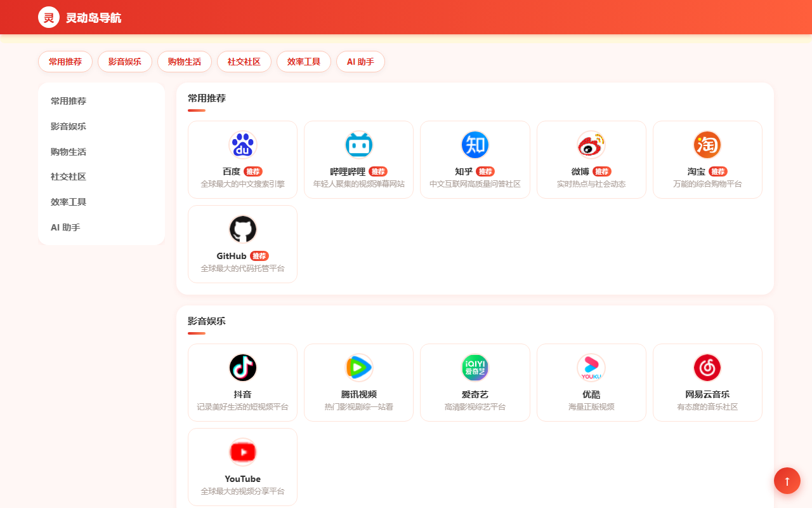Click the 推荐 badge next to 微博
This screenshot has width=812, height=508.
pos(602,171)
